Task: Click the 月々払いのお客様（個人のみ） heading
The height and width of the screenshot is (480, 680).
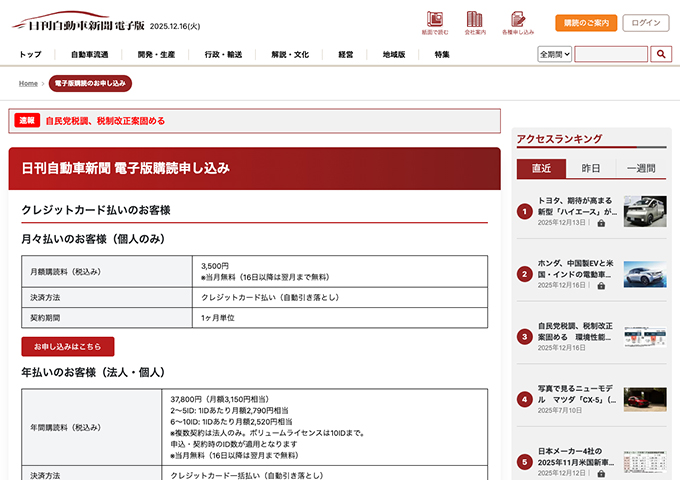Action: (x=93, y=239)
